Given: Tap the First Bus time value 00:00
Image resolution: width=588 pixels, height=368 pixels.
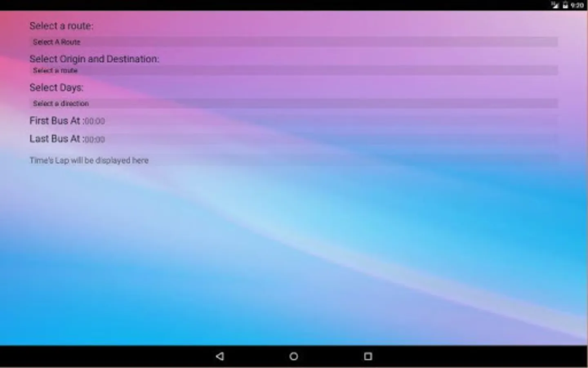Looking at the screenshot, I should click(x=94, y=121).
